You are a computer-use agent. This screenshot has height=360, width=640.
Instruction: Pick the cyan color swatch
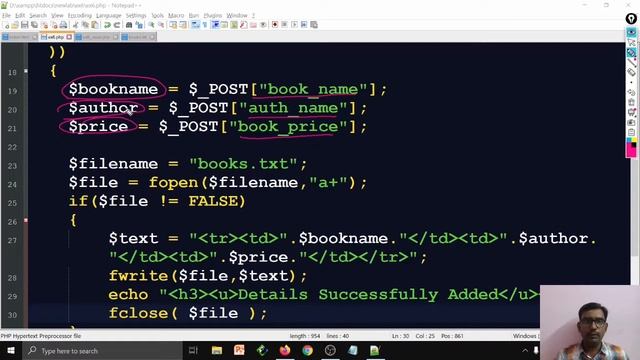click(x=629, y=140)
